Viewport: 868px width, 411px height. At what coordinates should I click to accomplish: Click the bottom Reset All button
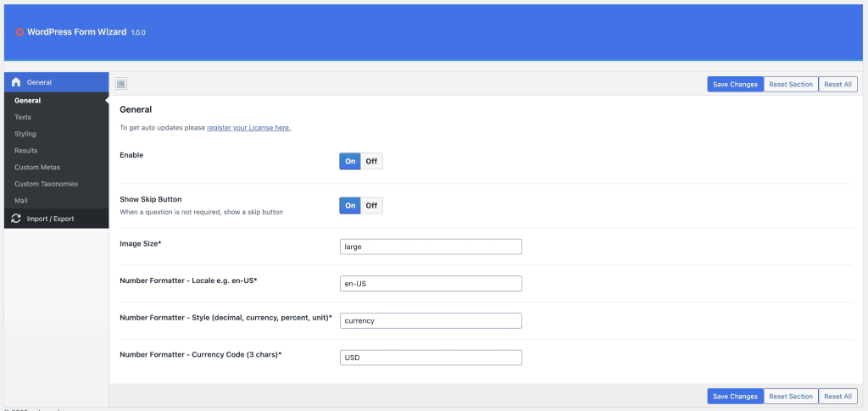[837, 396]
